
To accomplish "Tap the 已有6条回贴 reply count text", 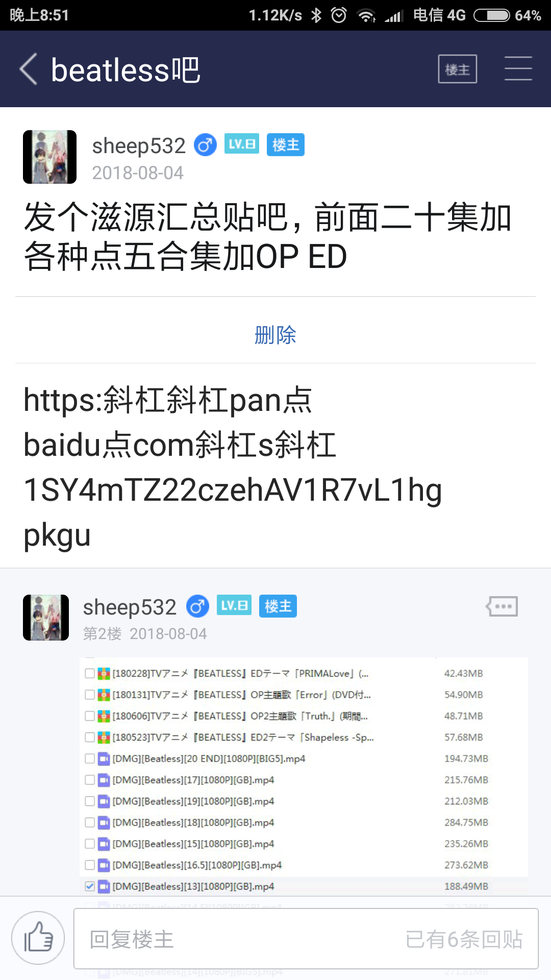I will click(464, 939).
